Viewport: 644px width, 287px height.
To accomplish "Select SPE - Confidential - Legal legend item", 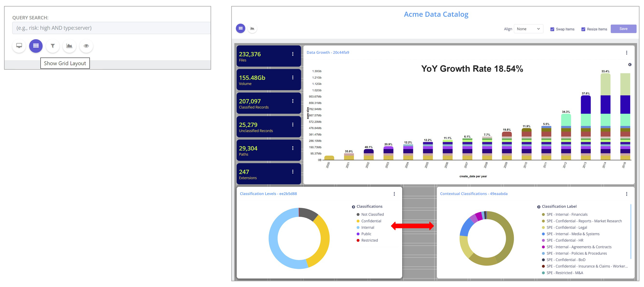I will click(x=564, y=228).
